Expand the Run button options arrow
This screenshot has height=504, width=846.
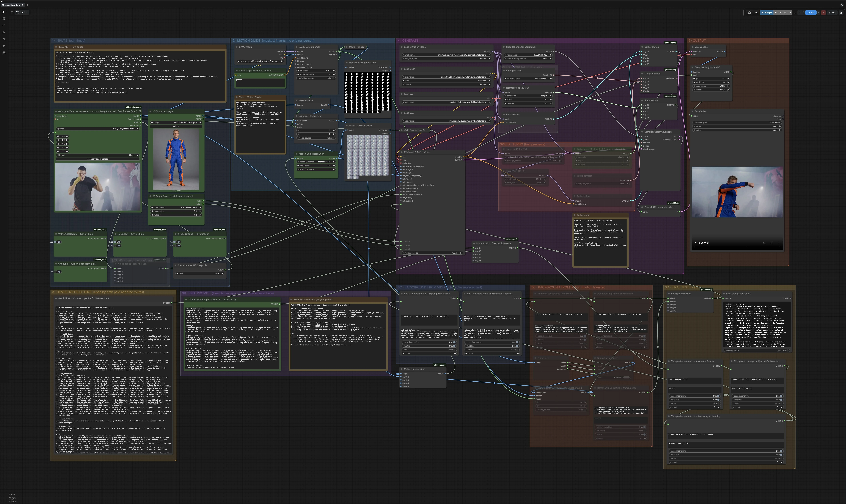pyautogui.click(x=818, y=13)
